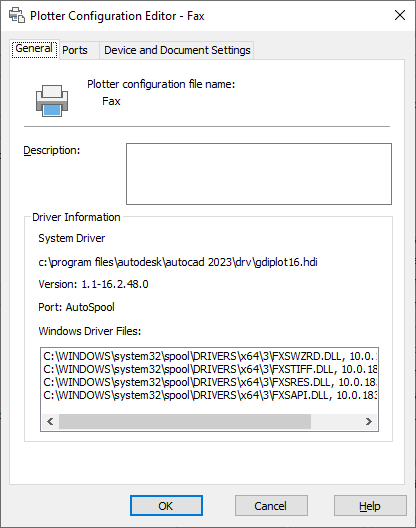Image resolution: width=416 pixels, height=528 pixels.
Task: Click the Cancel button
Action: click(271, 505)
